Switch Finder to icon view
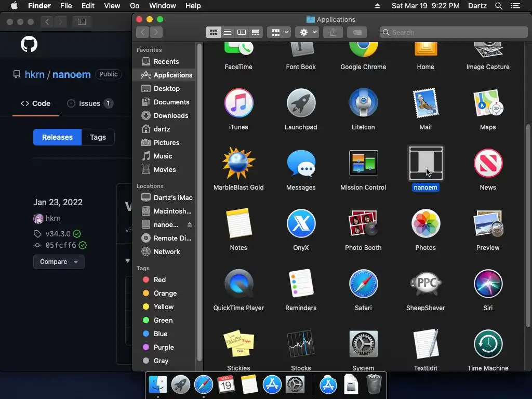The image size is (532, 399). coord(214,32)
